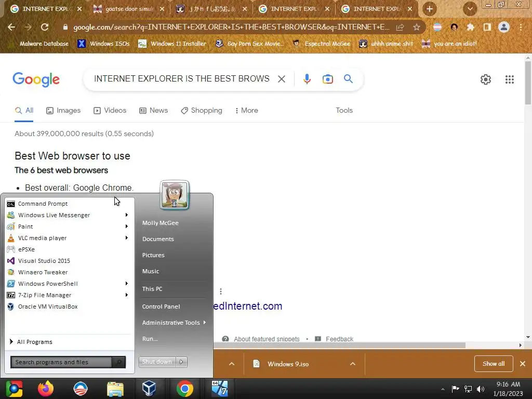Search by image with camera icon
Image resolution: width=532 pixels, height=399 pixels.
tap(327, 79)
